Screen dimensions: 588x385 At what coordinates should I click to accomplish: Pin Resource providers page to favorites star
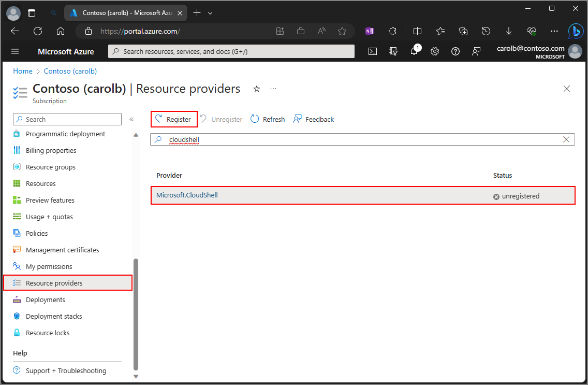coord(257,89)
